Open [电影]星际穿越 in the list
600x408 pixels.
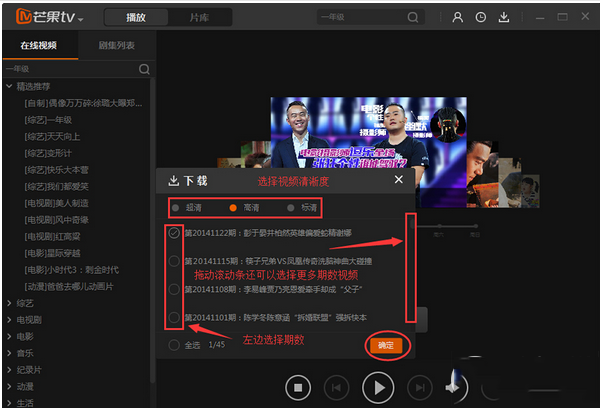click(x=52, y=253)
